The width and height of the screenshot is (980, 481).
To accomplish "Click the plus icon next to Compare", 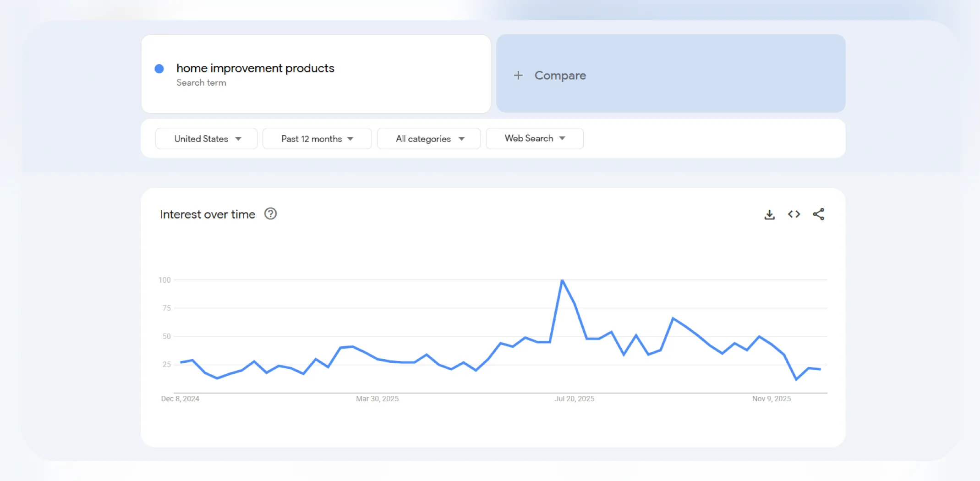I will click(x=518, y=75).
